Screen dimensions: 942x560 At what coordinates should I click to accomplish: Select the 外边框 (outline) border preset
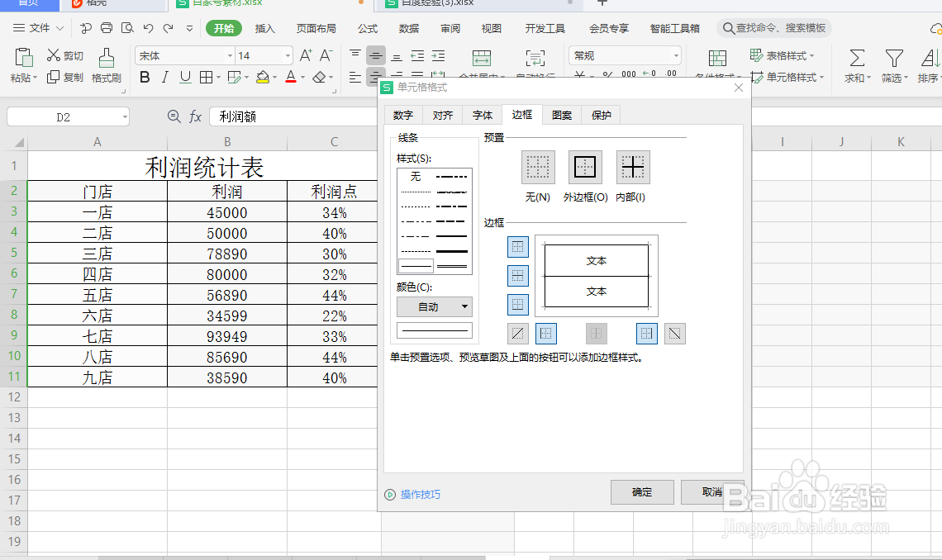click(x=585, y=167)
